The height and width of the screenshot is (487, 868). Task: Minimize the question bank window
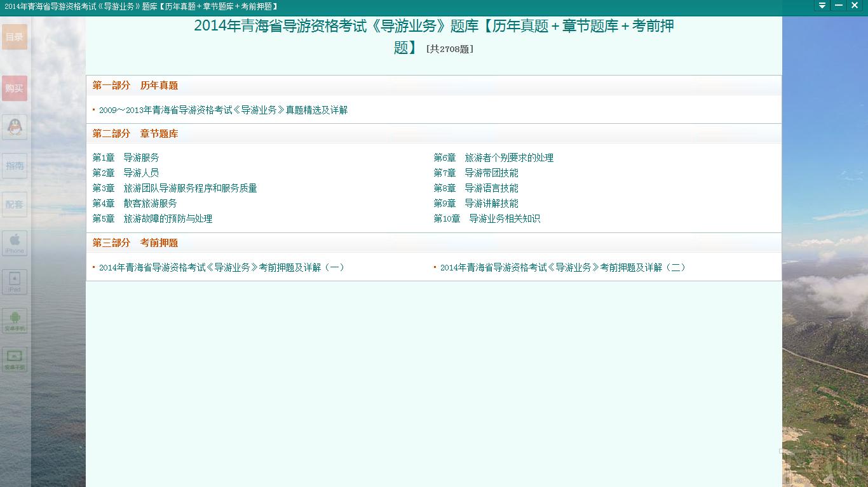[x=839, y=6]
